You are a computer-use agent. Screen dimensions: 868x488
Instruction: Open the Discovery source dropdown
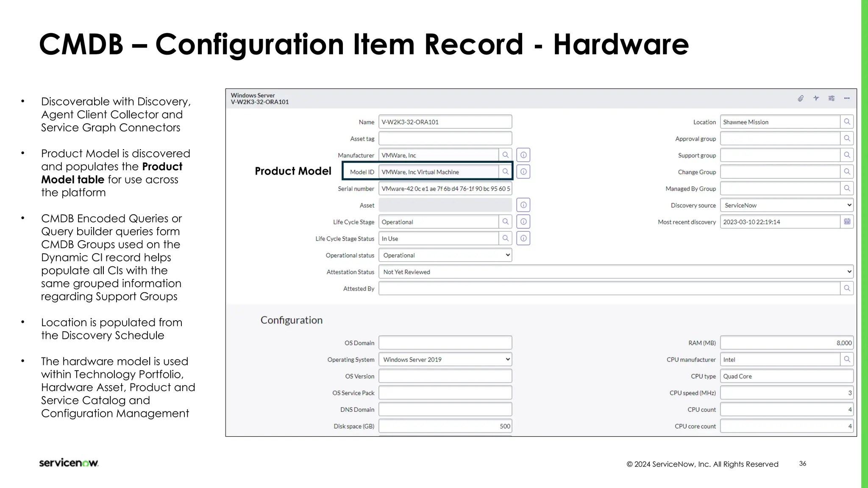[787, 205]
